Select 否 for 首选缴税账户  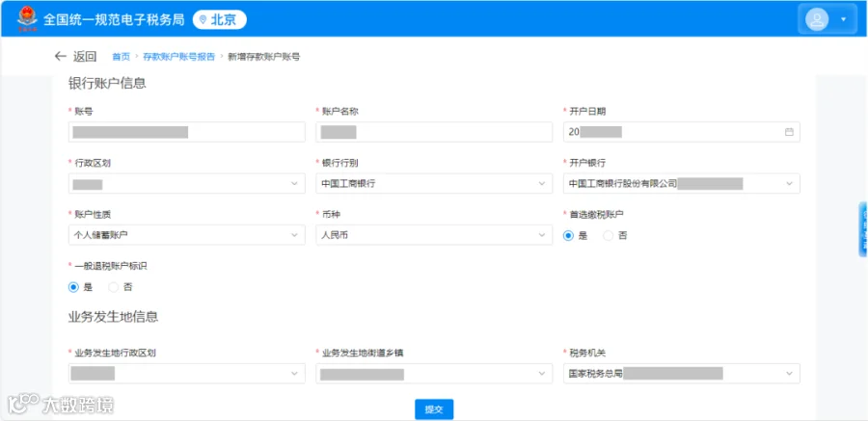(609, 236)
